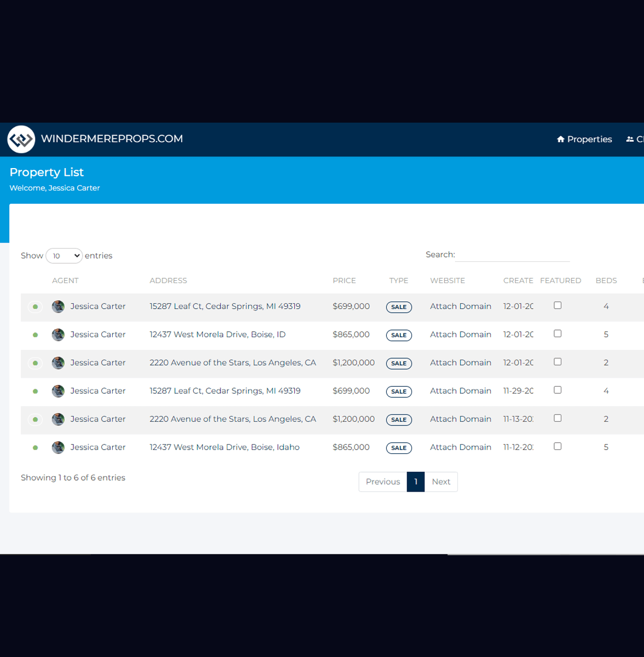
Task: Toggle Featured checkbox for 12437 West Morela, ID
Action: (558, 333)
